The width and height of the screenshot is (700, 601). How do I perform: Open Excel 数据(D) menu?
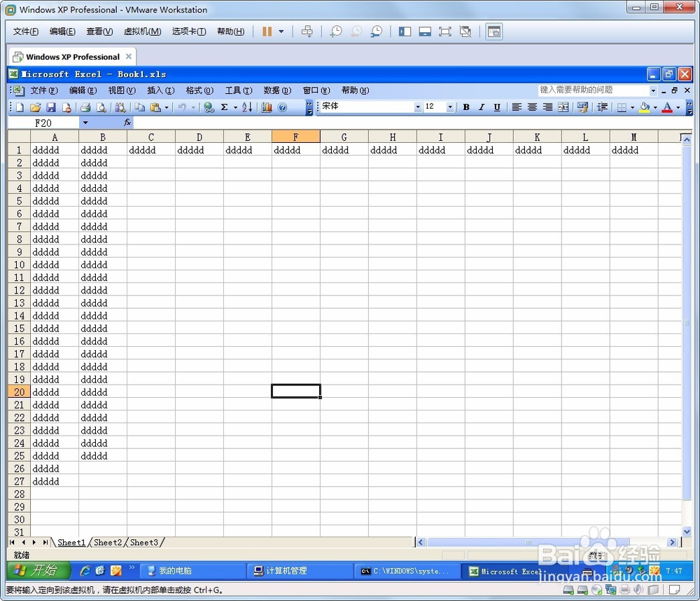[277, 90]
